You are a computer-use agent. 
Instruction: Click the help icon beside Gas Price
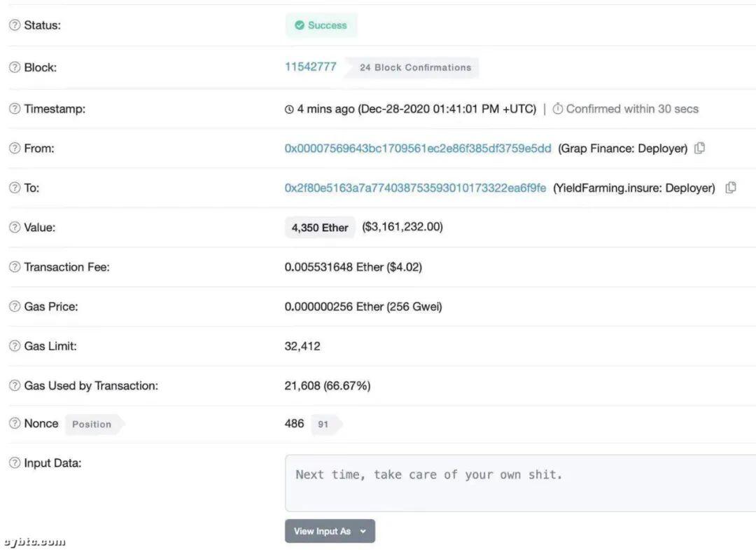pos(15,306)
